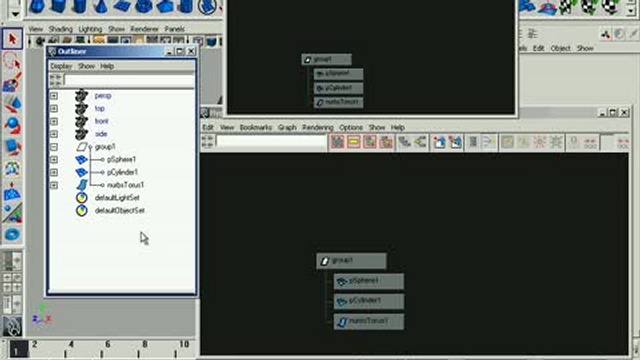Click pSphere1 node in lower Hypergraph
The width and height of the screenshot is (640, 360).
coord(369,281)
